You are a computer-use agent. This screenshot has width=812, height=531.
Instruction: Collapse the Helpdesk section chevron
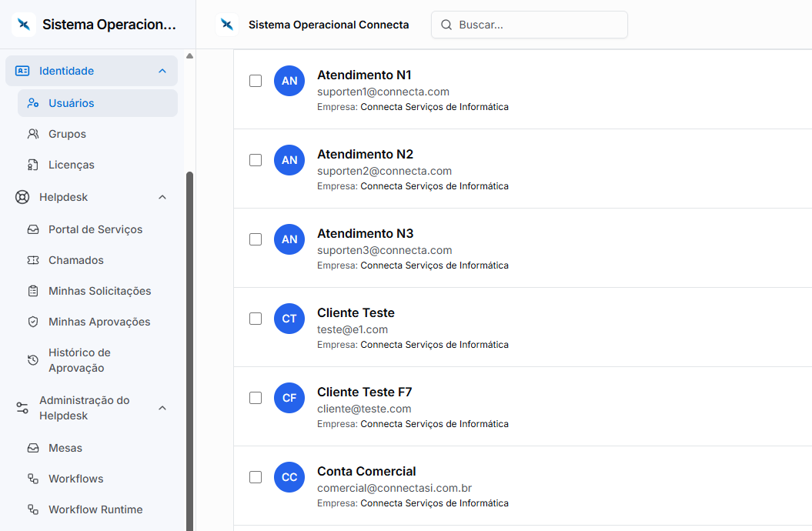(x=162, y=197)
